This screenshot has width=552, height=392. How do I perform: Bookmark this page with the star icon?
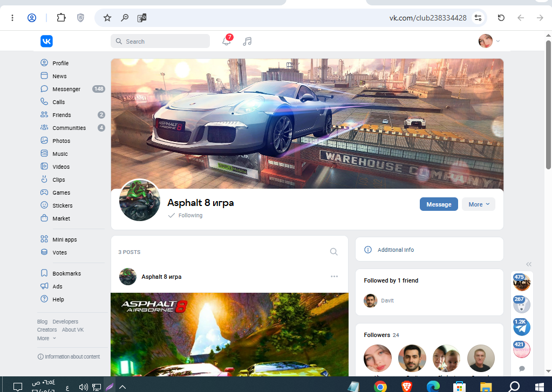pos(107,18)
